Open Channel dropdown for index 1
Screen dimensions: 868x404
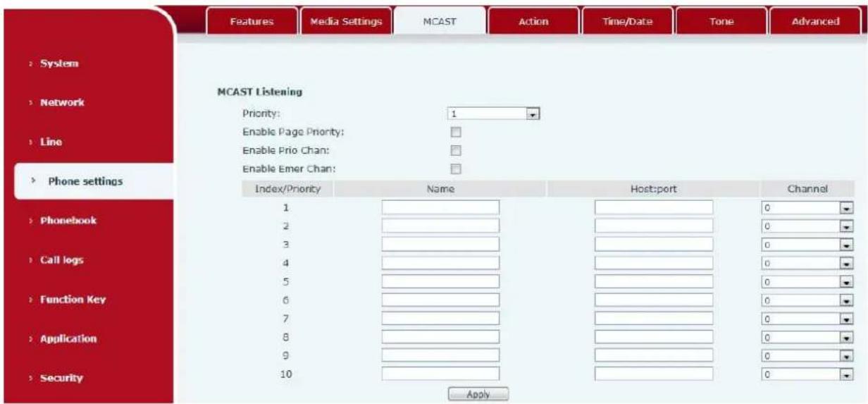click(807, 208)
